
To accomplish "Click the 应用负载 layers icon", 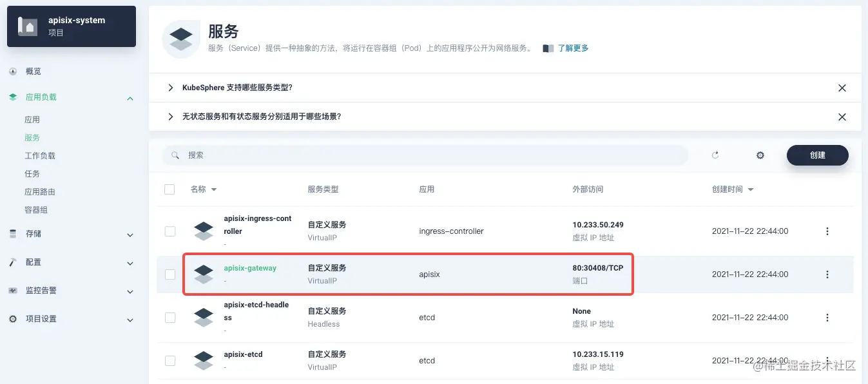I will tap(13, 97).
